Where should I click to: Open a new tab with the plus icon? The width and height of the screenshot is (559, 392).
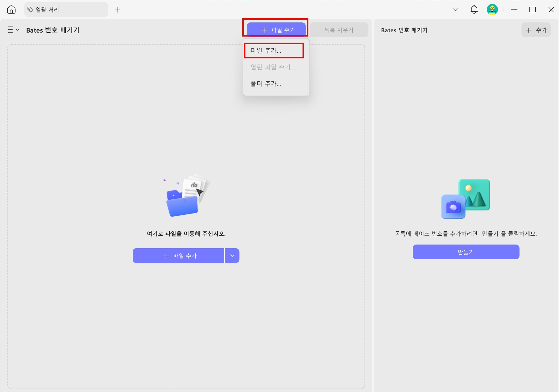[x=117, y=10]
